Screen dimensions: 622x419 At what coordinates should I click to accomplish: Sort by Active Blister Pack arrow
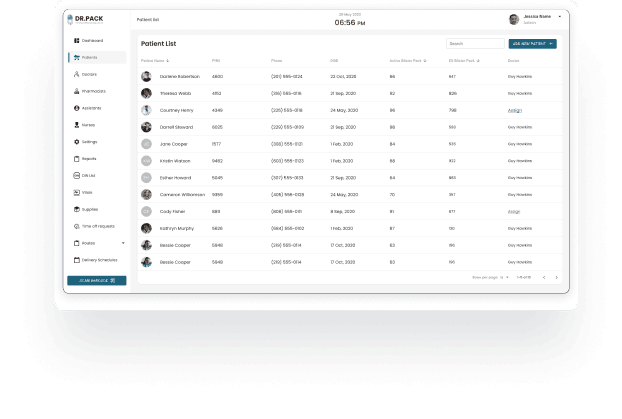pyautogui.click(x=425, y=61)
